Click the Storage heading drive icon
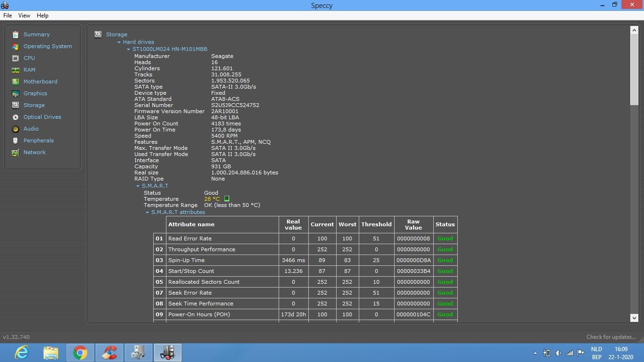The width and height of the screenshot is (644, 362). point(98,34)
